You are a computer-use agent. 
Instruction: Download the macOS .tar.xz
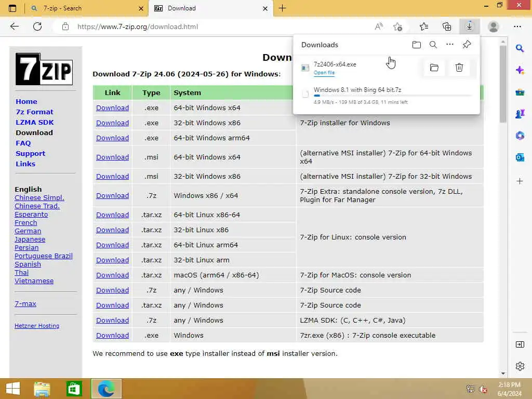point(112,275)
